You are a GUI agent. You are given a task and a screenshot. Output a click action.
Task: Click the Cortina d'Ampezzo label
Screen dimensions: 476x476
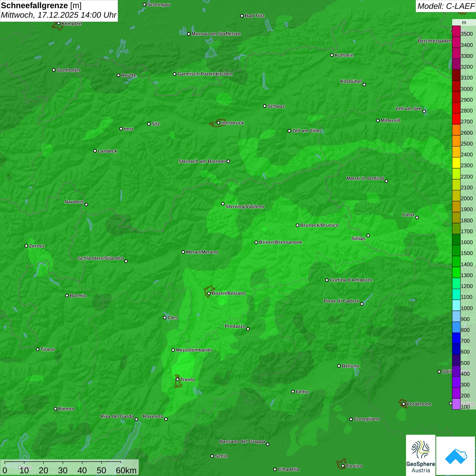click(351, 280)
